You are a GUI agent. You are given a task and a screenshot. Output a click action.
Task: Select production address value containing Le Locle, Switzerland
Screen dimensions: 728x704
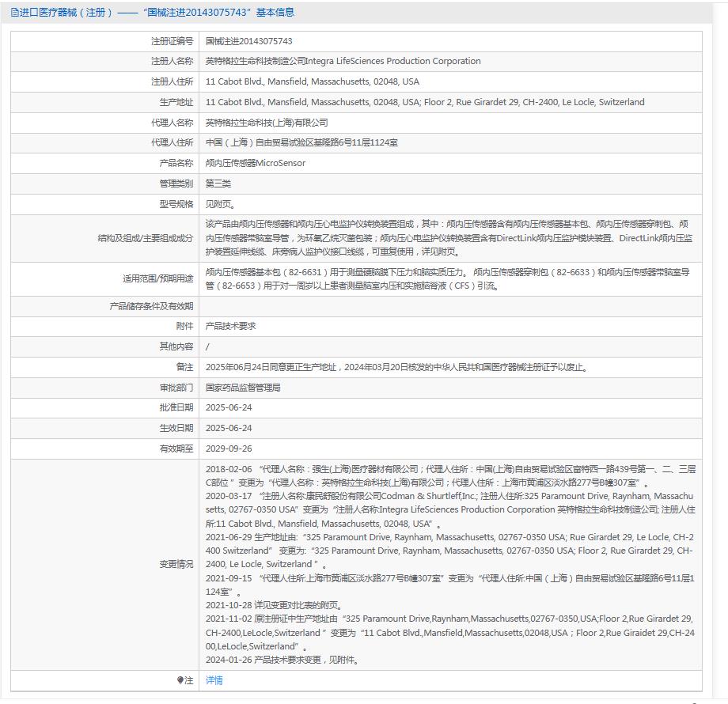pos(425,102)
